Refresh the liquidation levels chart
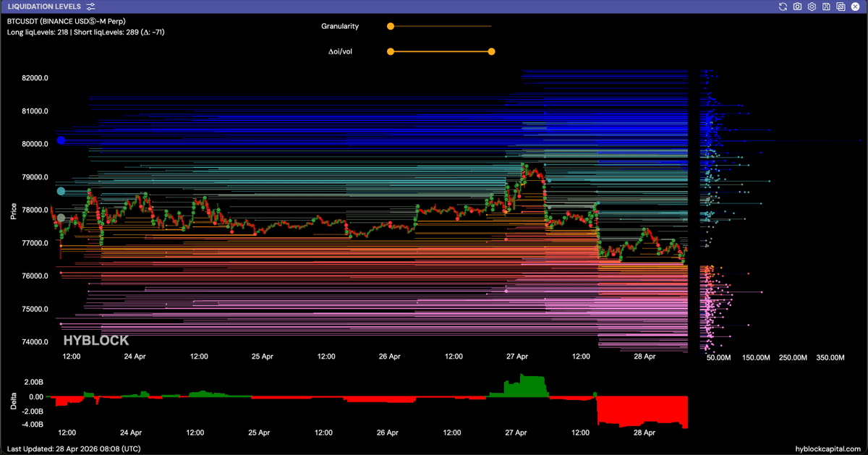 point(783,7)
